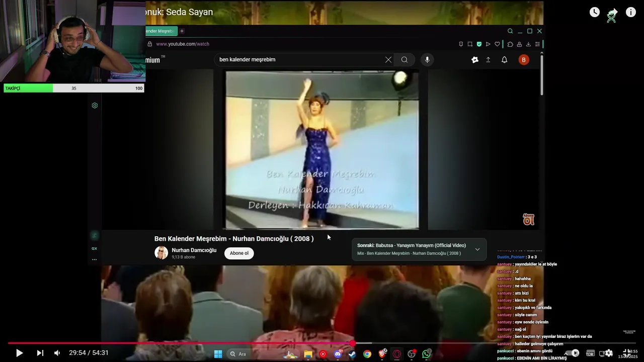Screen dimensions: 644x362
Task: Clear the YouTube search box text
Action: (388, 59)
